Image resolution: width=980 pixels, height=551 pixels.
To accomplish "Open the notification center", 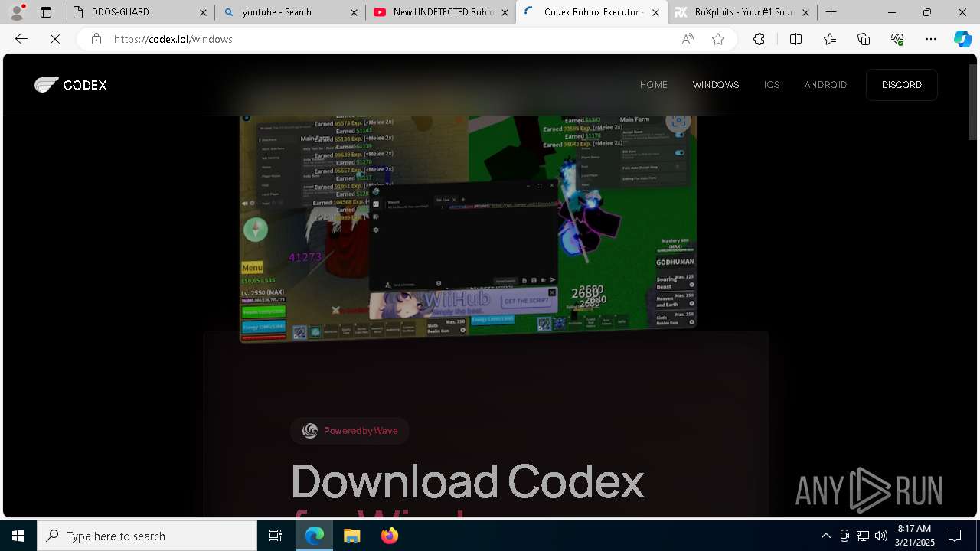I will (955, 536).
